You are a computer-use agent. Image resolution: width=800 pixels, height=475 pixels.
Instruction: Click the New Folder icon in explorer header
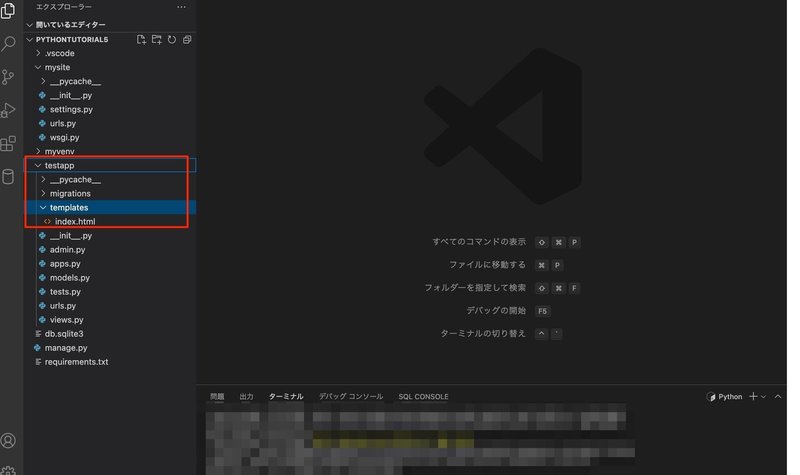(x=157, y=39)
